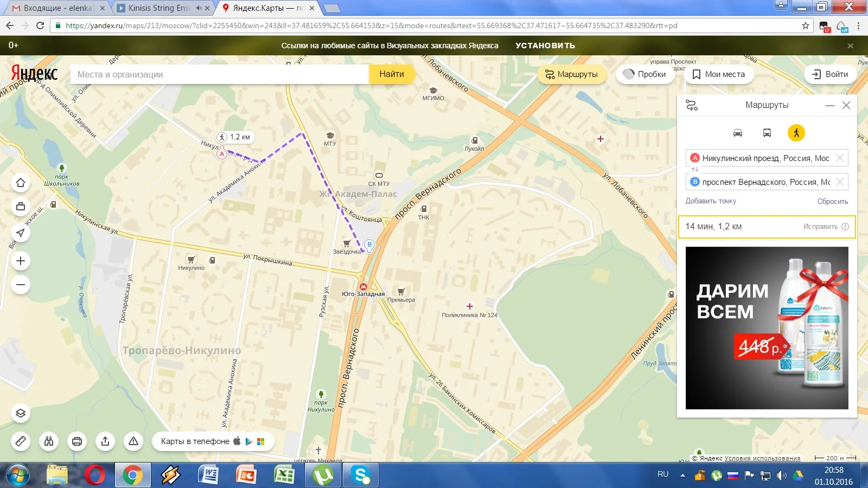Bookmark this page with the star icon
This screenshot has width=868, height=488.
[x=806, y=25]
